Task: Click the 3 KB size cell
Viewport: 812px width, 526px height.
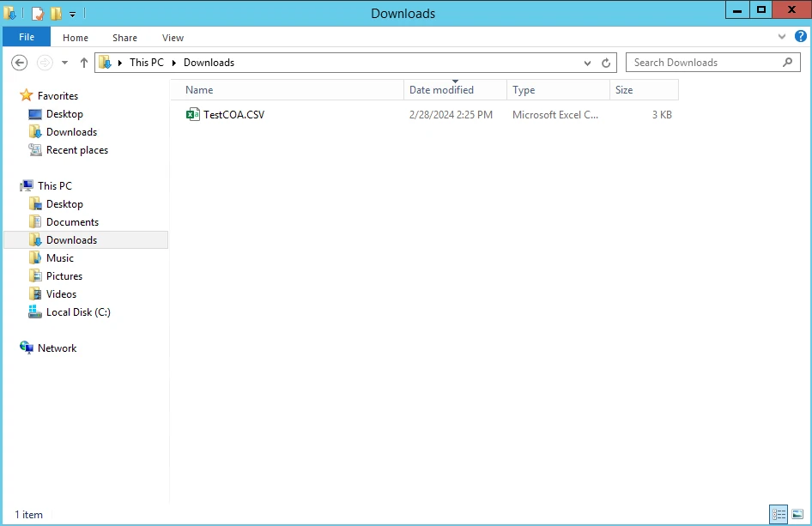Action: pos(661,114)
